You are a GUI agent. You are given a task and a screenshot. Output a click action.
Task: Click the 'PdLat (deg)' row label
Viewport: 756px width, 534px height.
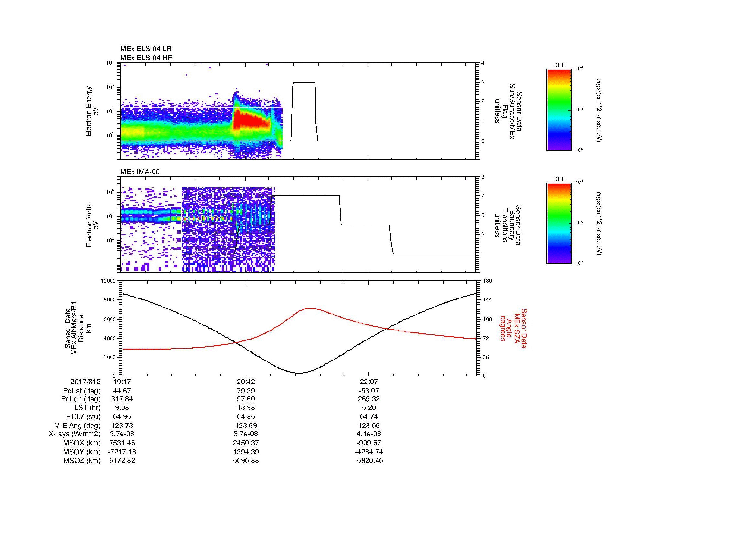coord(82,391)
